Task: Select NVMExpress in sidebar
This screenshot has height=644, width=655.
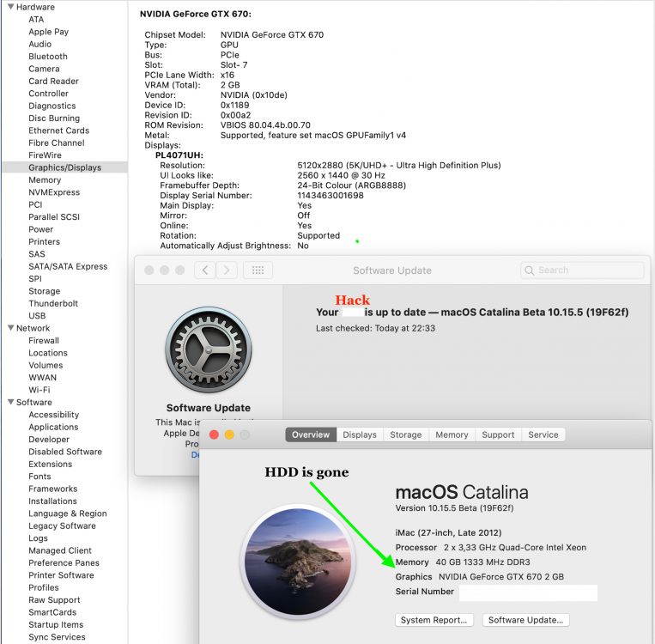Action: (x=54, y=192)
